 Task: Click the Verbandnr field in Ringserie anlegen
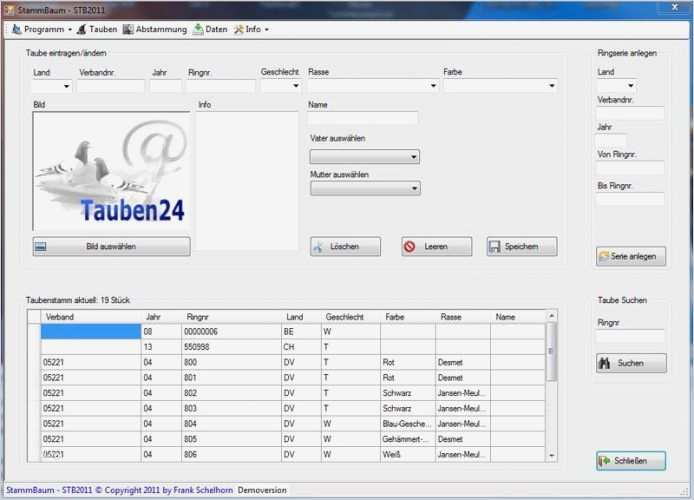(630, 113)
